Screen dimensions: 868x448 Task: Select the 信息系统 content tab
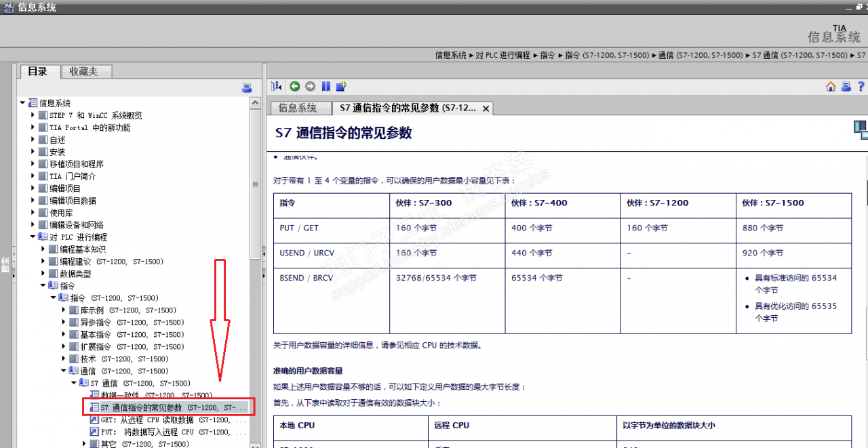click(x=298, y=108)
